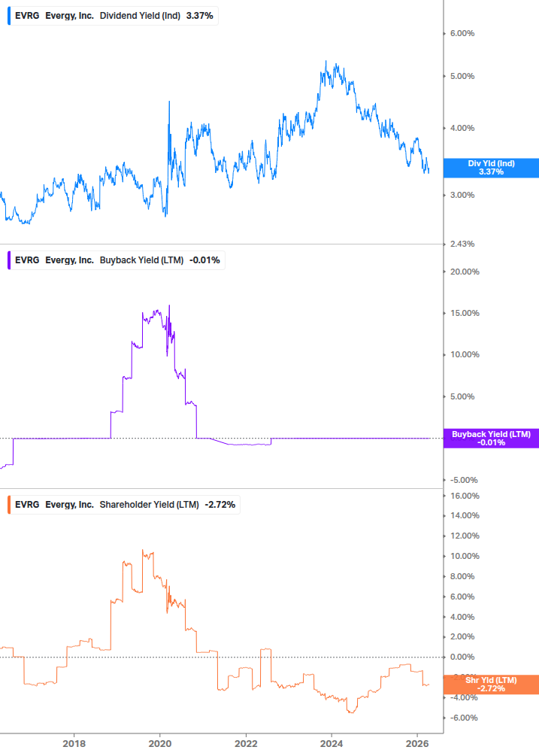Image resolution: width=539 pixels, height=756 pixels.
Task: Click the 2022 label on the time axis
Action: pos(246,744)
